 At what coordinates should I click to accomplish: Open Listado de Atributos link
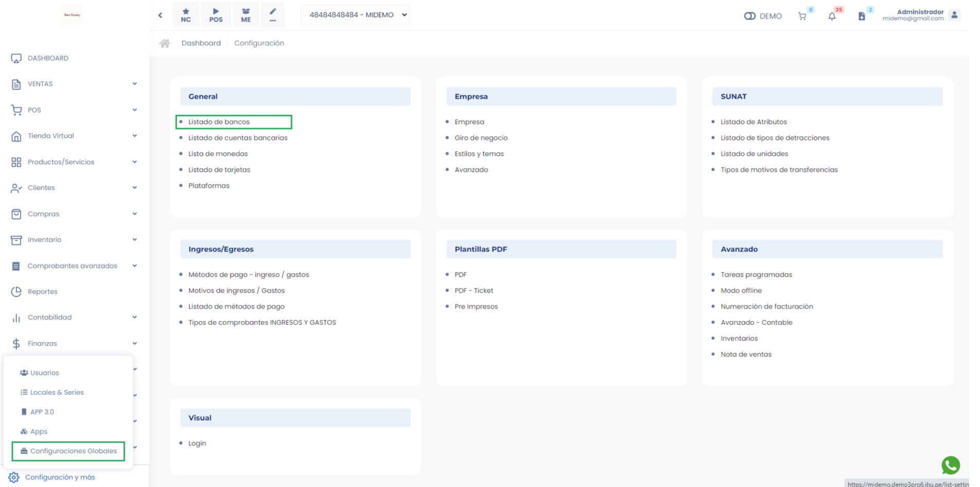click(754, 122)
